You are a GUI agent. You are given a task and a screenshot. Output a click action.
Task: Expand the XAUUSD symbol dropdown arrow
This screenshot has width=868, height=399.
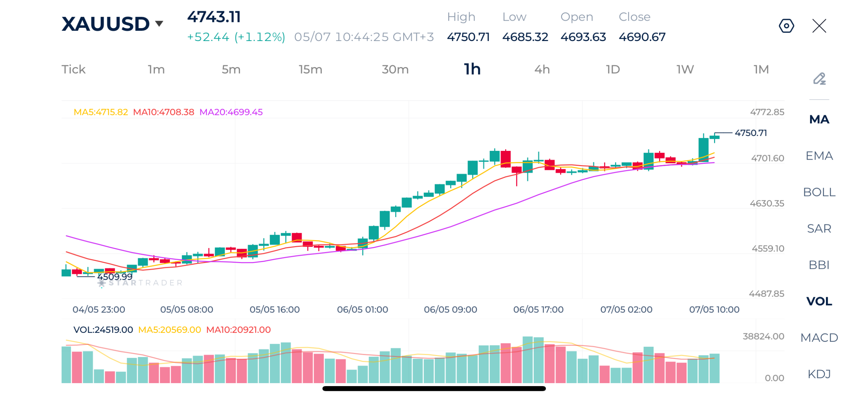click(159, 23)
